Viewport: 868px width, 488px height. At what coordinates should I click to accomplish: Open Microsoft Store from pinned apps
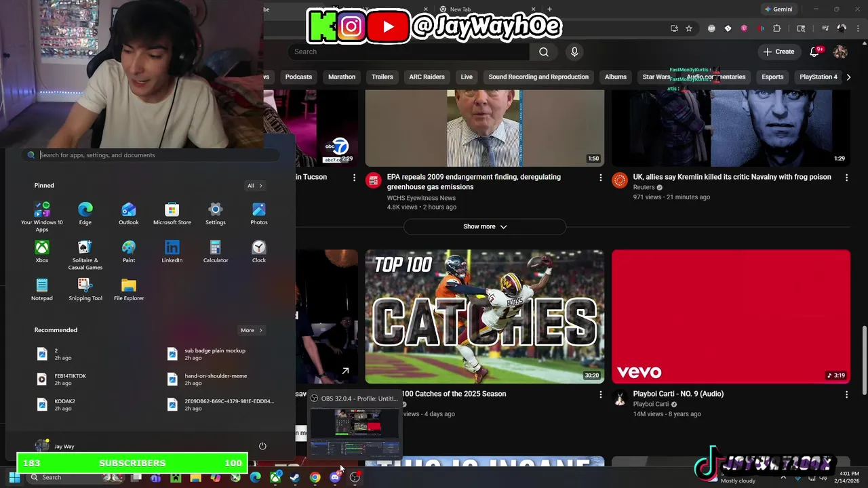pyautogui.click(x=172, y=213)
